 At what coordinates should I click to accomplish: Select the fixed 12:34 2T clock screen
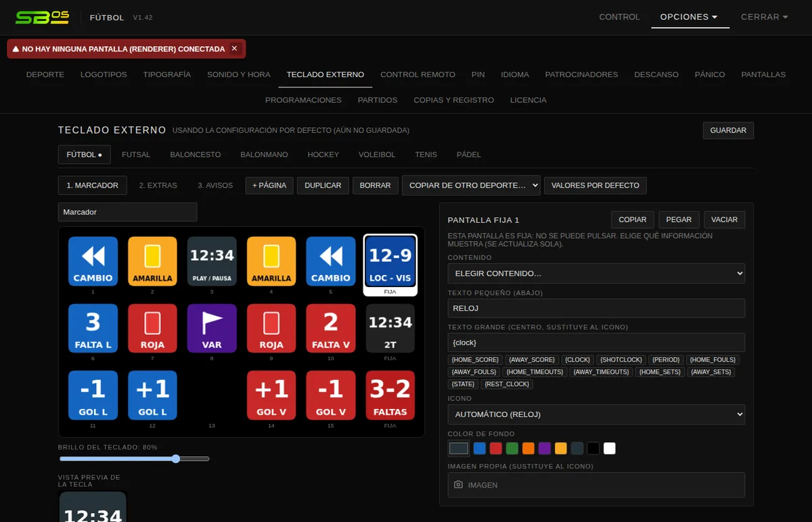click(390, 328)
